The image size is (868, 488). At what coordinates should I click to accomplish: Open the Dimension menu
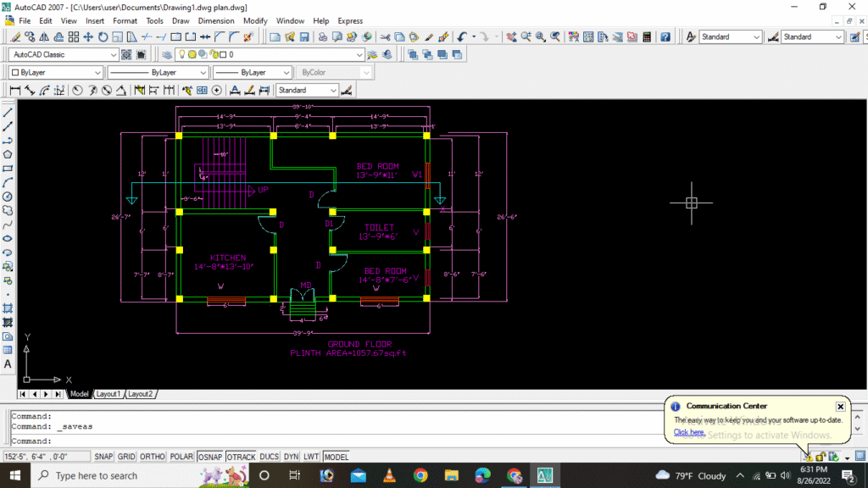216,21
